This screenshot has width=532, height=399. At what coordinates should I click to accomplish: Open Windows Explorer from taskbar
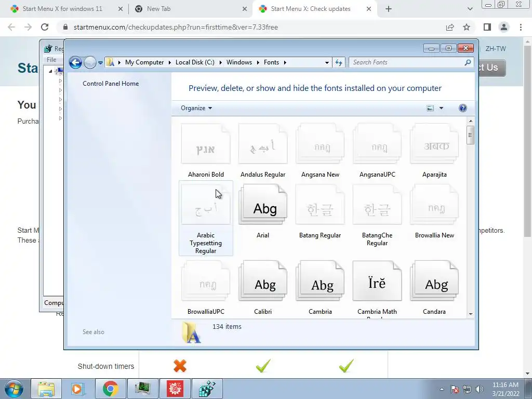click(46, 389)
